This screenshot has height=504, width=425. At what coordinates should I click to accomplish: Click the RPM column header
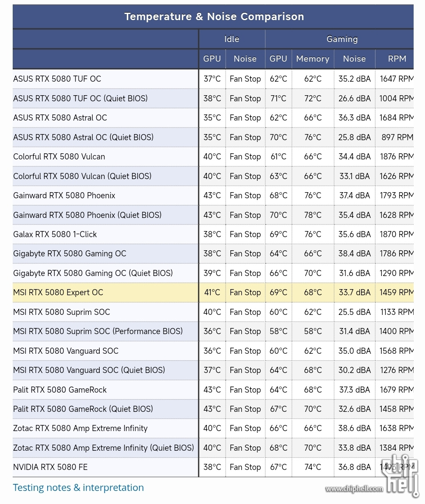click(x=397, y=59)
